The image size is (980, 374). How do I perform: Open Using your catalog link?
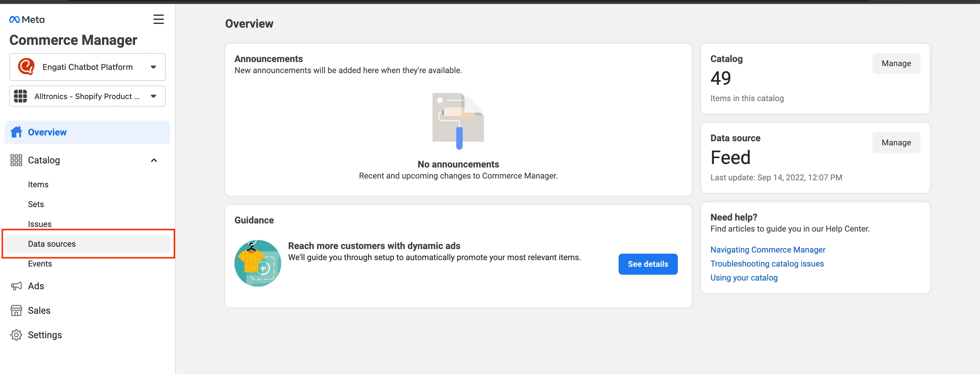point(744,278)
